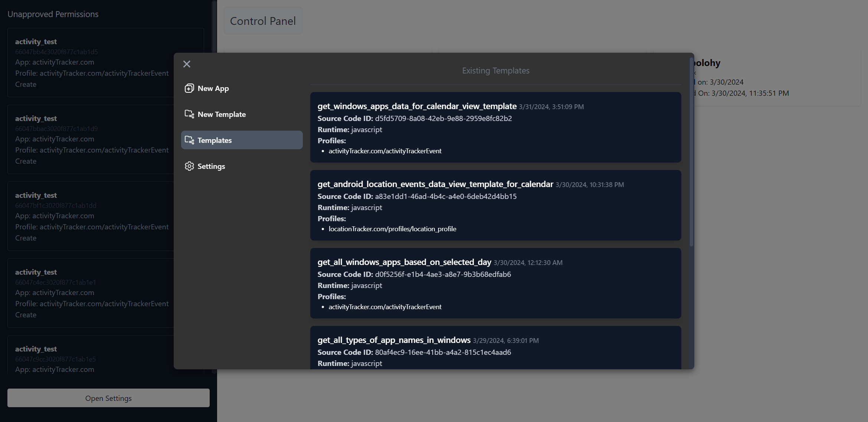Open the Settings menu label
Screen dimensions: 868x422
click(x=211, y=166)
